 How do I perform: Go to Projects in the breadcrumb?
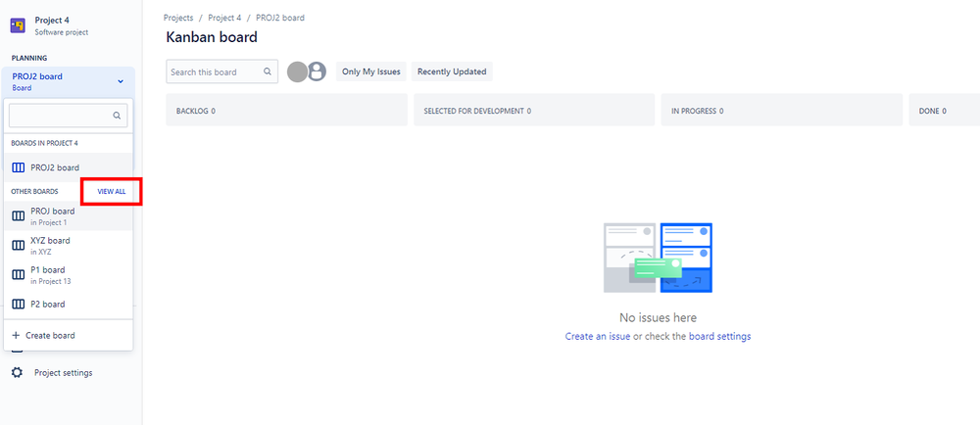pyautogui.click(x=179, y=18)
